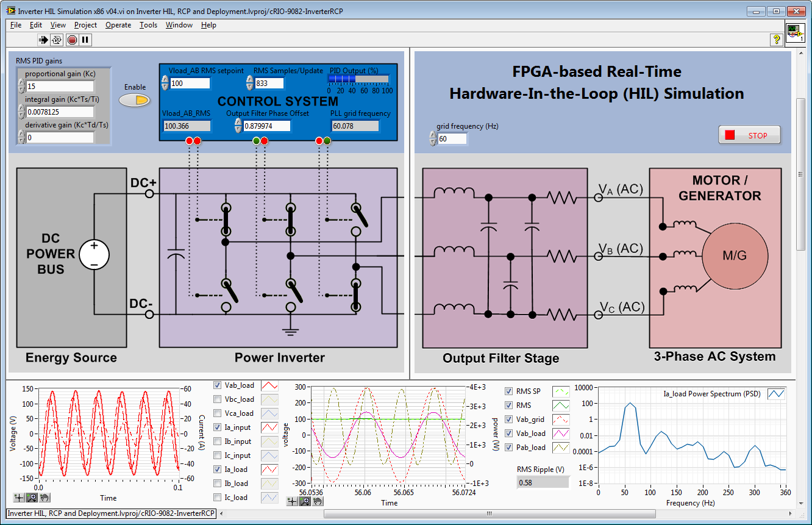The width and height of the screenshot is (812, 525).
Task: Click the RMS plot legend icon
Action: [x=561, y=405]
